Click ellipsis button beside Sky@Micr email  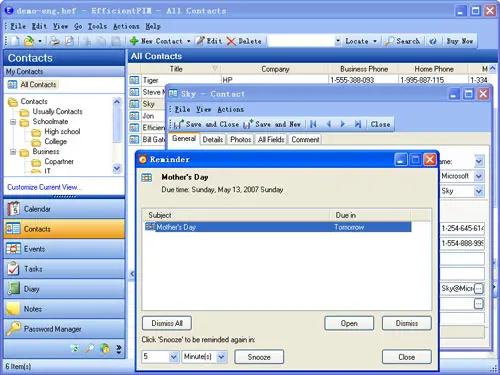coord(478,288)
